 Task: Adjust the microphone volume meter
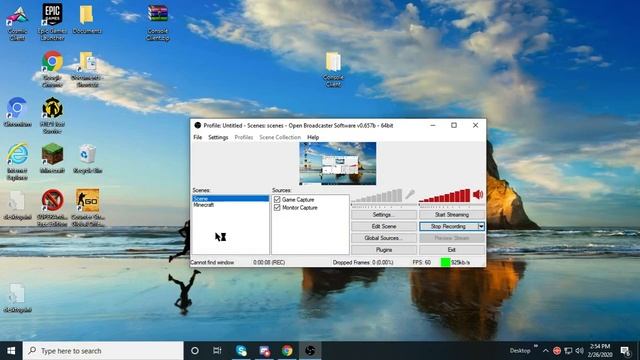click(377, 196)
